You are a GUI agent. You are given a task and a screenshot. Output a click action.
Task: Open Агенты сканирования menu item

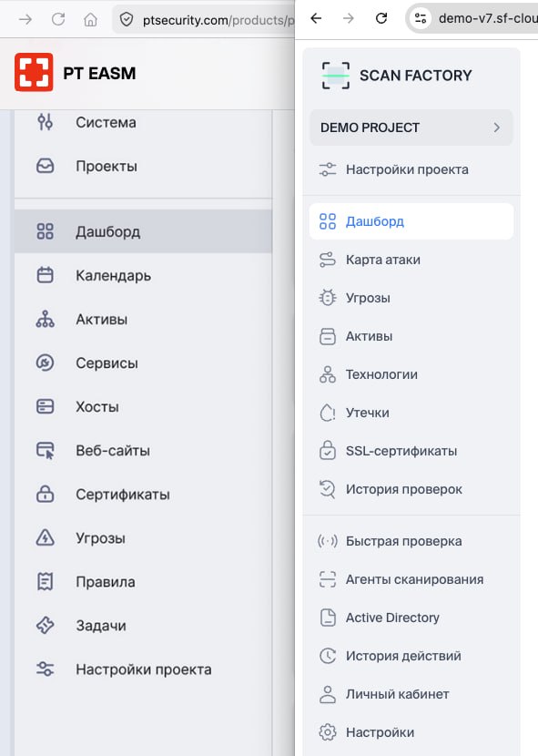411,579
